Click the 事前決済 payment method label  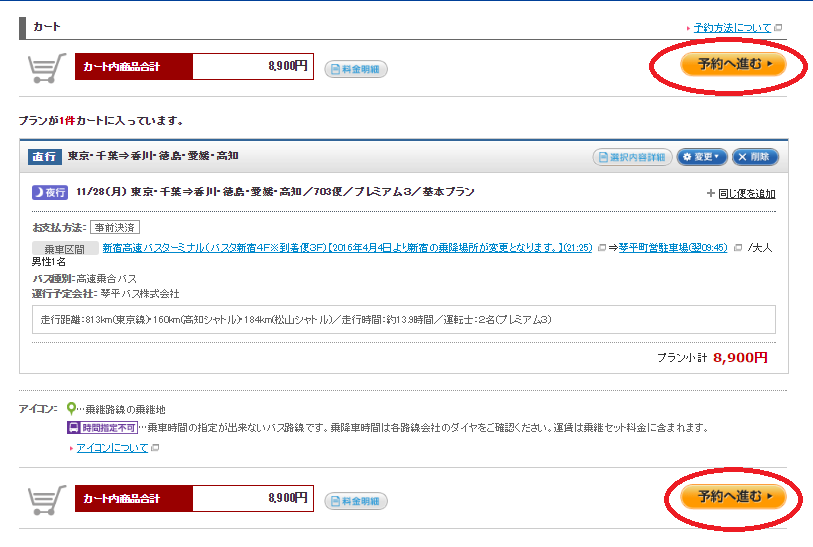[x=114, y=228]
